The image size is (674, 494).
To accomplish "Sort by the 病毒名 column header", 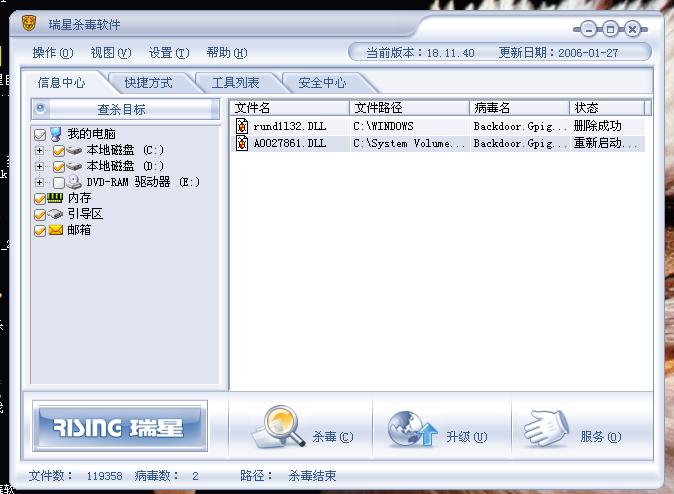I will coord(520,107).
